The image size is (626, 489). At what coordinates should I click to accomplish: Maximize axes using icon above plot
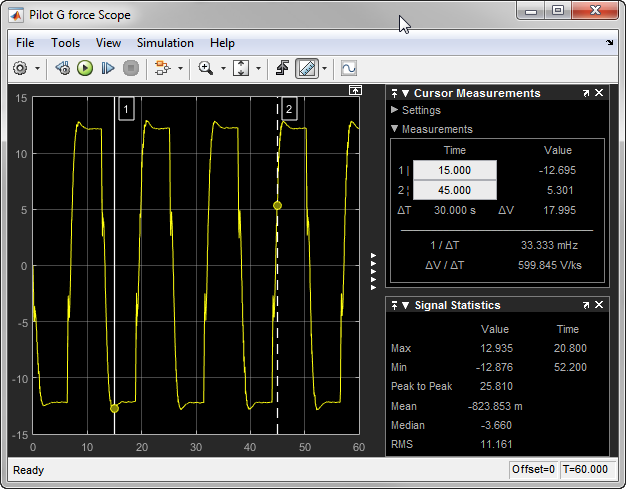coord(354,90)
